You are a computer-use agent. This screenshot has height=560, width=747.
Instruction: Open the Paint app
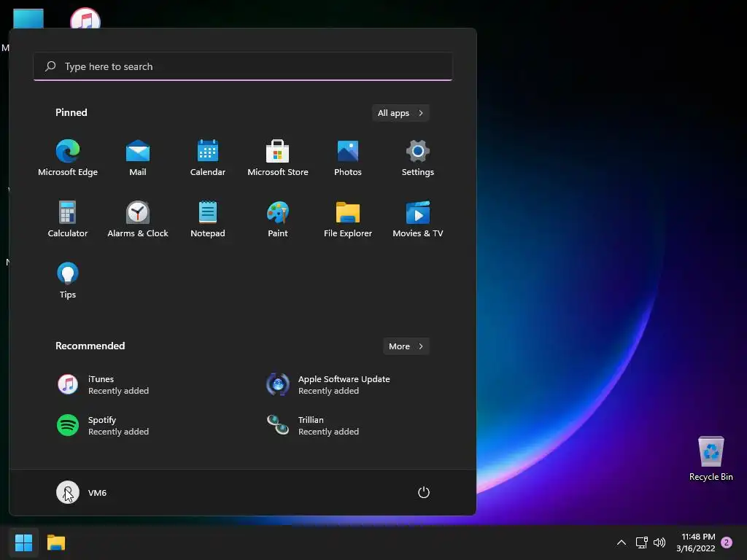(278, 219)
